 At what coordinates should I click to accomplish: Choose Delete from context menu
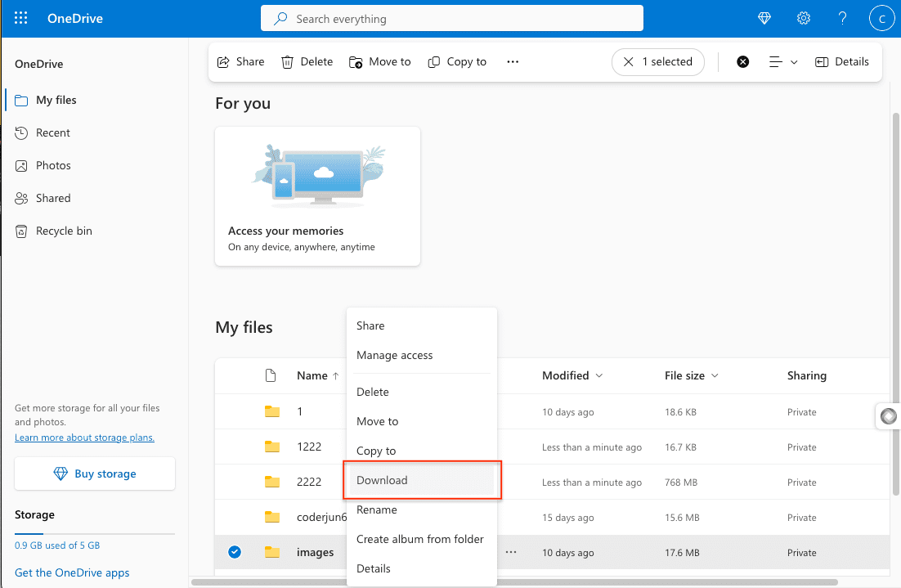pyautogui.click(x=422, y=392)
